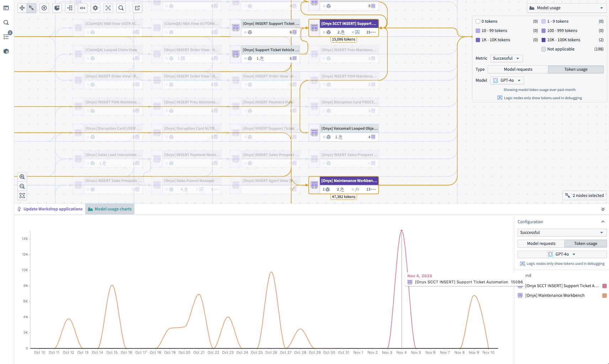The width and height of the screenshot is (609, 364).
Task: Open the GPT-4o model dropdown
Action: (x=507, y=80)
